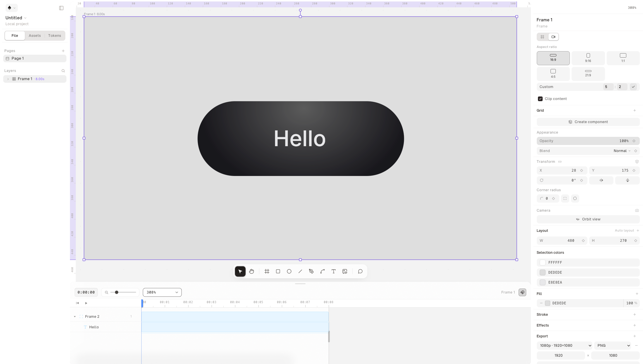Jump to timeline start button

[x=77, y=303]
